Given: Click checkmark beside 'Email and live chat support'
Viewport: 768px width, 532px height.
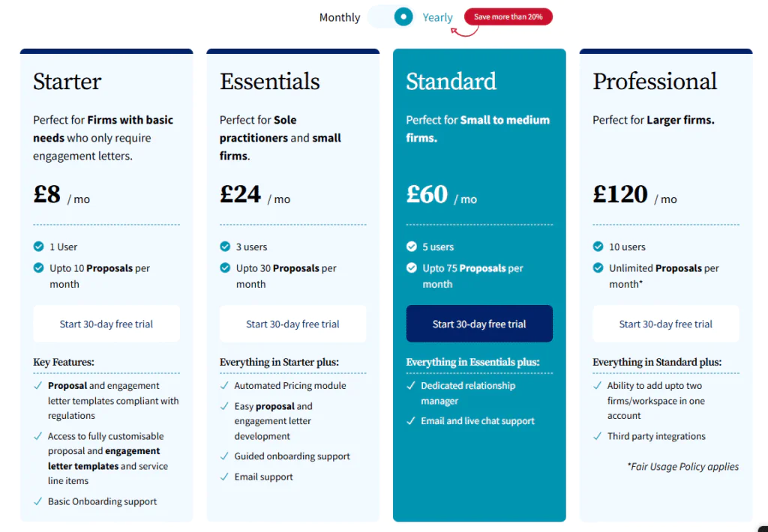Looking at the screenshot, I should 411,420.
